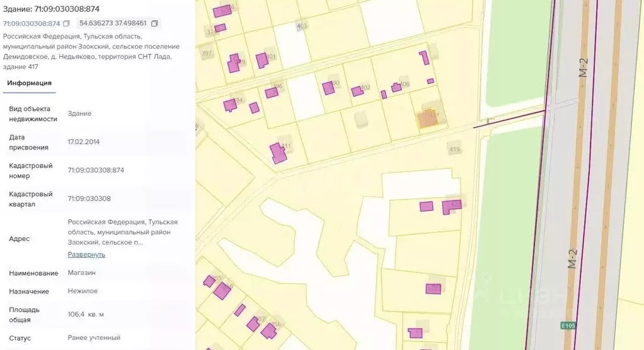The image size is (644, 350).
Task: Expand the full address via Развернуть
Action: [x=86, y=254]
